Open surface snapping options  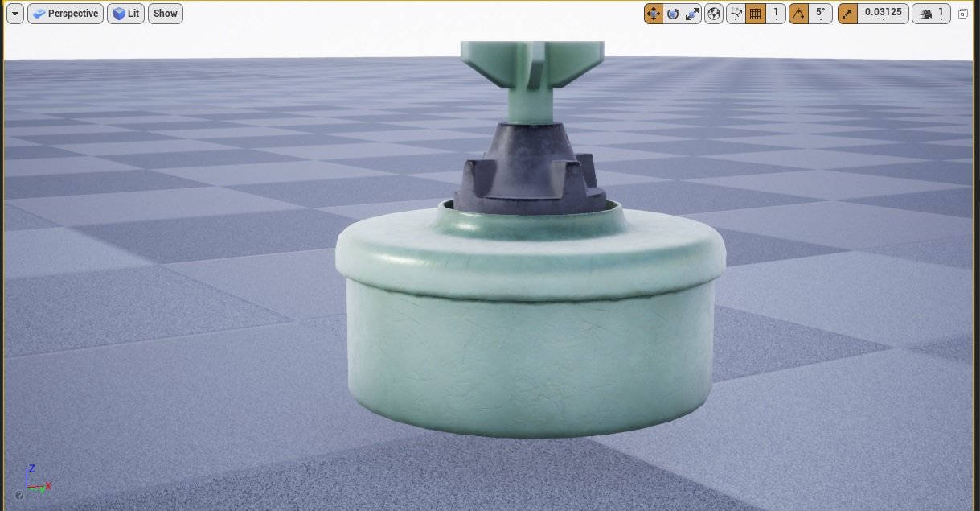[x=736, y=14]
